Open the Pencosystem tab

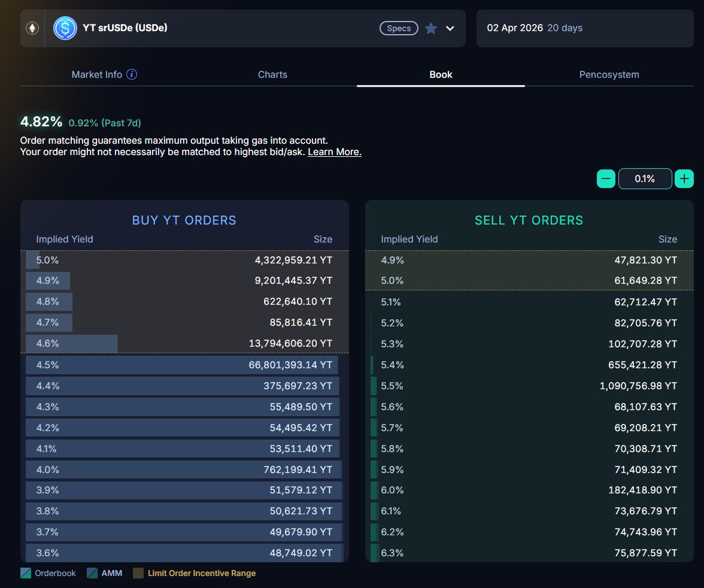point(609,75)
